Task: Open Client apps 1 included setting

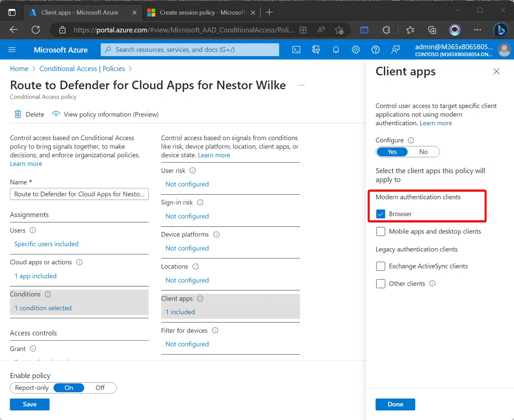Action: coord(180,312)
